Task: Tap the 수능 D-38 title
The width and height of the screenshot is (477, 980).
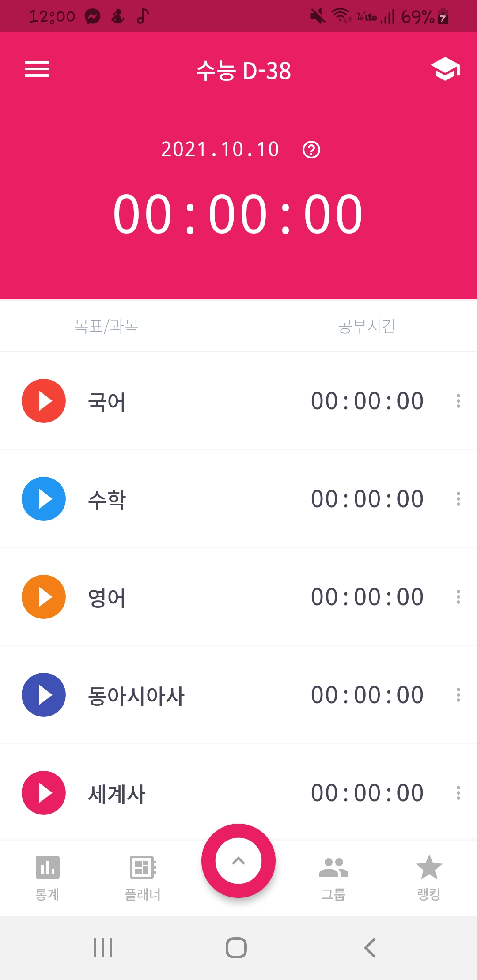Action: [243, 71]
